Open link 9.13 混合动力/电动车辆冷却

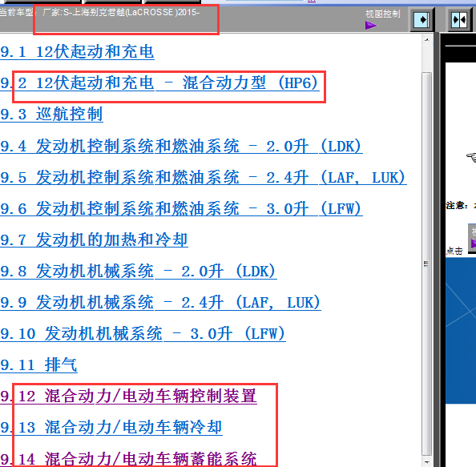[111, 427]
